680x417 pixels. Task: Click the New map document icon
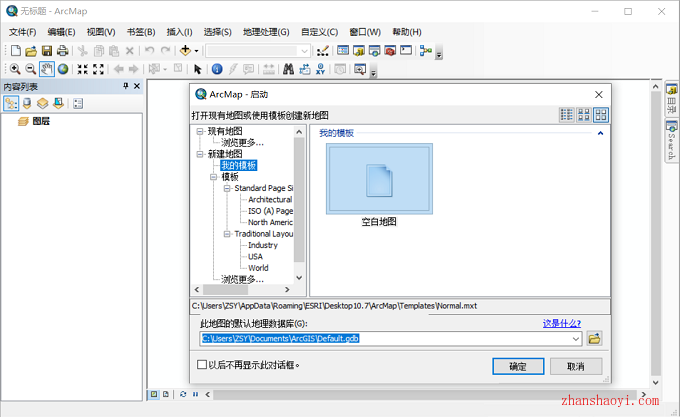coord(16,51)
